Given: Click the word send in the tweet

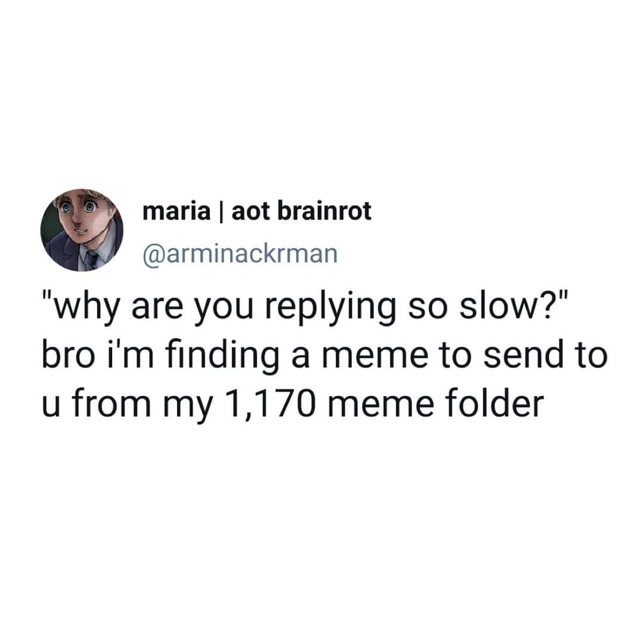Looking at the screenshot, I should pyautogui.click(x=523, y=354).
